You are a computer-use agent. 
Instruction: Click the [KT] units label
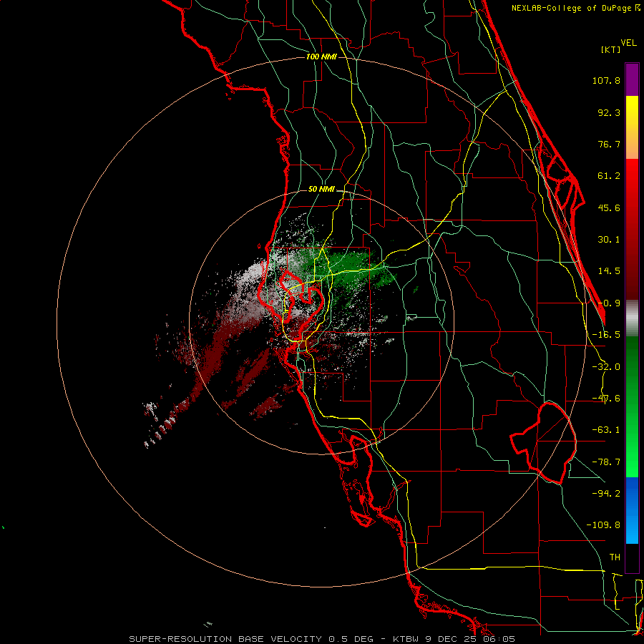pos(611,49)
